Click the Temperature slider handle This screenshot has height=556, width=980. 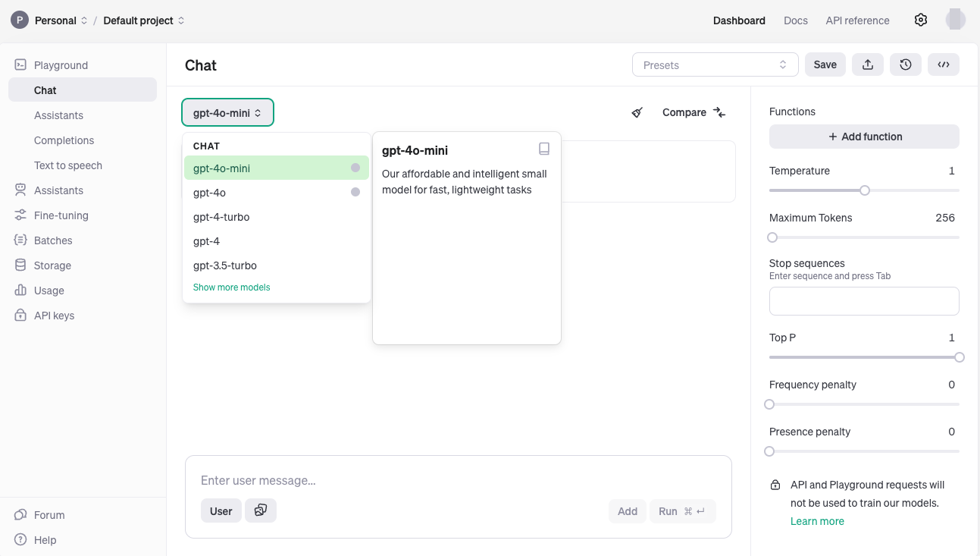click(x=865, y=190)
